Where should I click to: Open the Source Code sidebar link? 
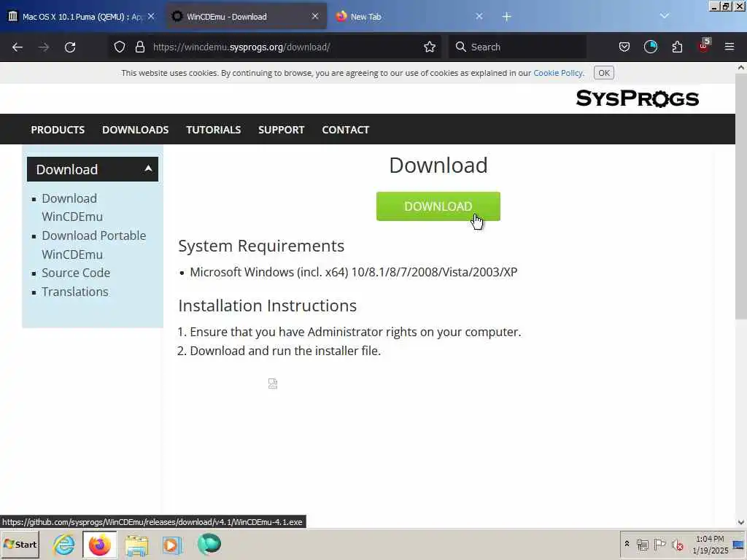(x=76, y=273)
